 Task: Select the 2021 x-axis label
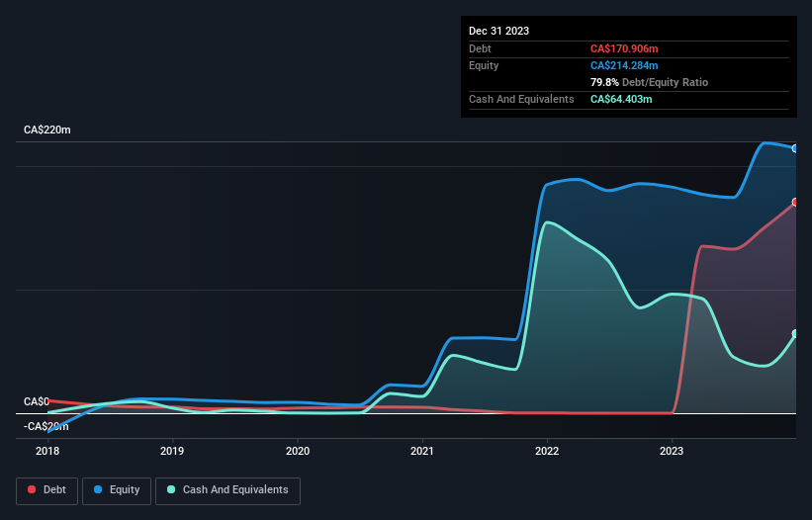(422, 451)
